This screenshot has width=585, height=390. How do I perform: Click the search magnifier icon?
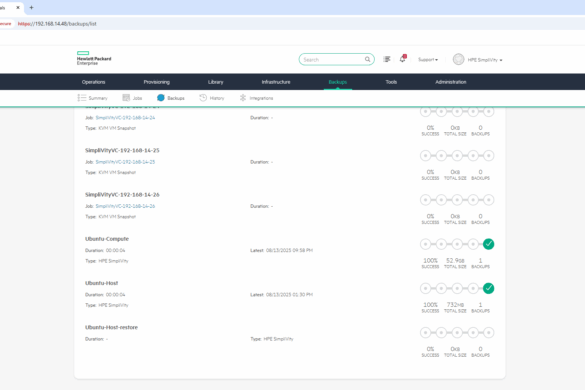point(367,59)
